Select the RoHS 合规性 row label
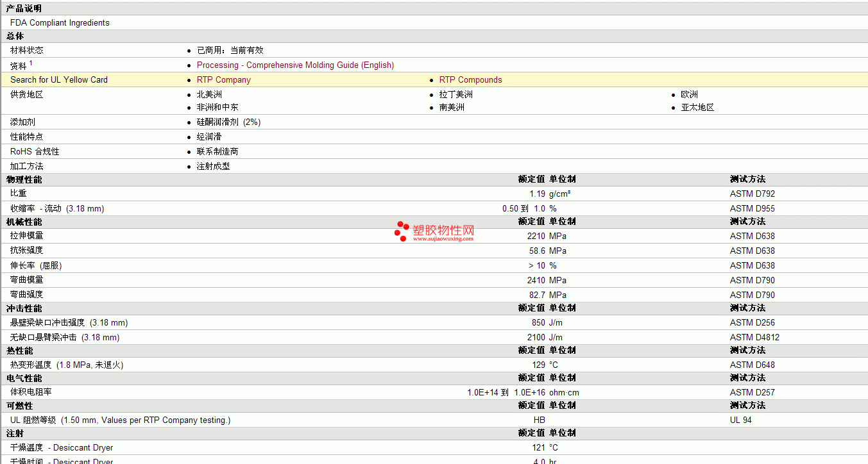Viewport: 868px width, 464px height. pos(35,152)
